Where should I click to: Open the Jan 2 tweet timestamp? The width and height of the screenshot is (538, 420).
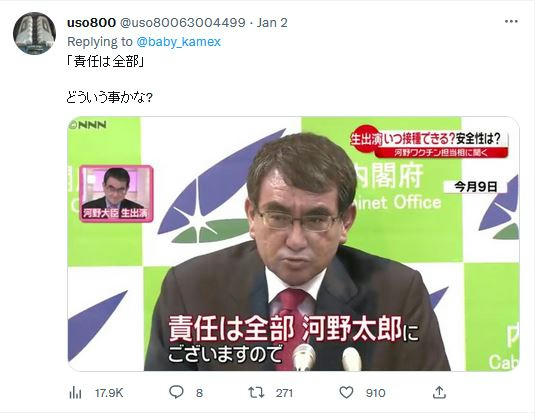[272, 23]
